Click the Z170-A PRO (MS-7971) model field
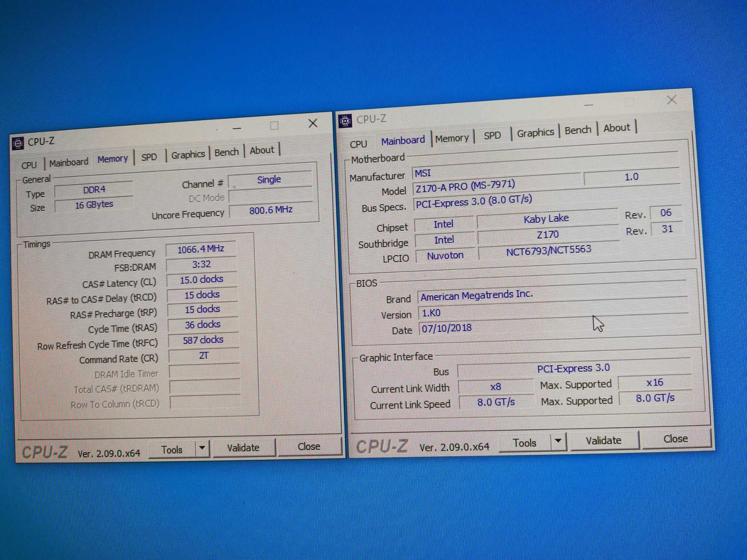This screenshot has width=747, height=560. pyautogui.click(x=498, y=186)
